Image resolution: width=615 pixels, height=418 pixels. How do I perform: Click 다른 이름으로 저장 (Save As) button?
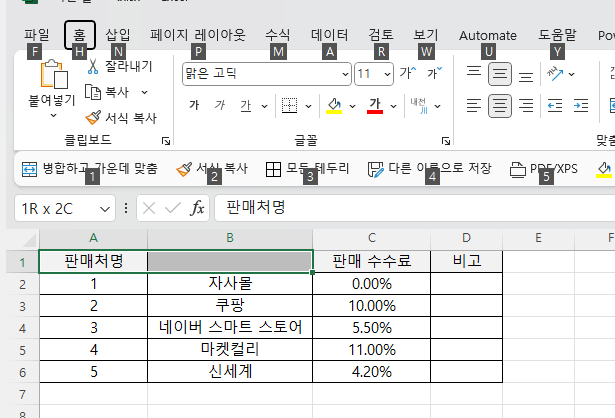[429, 169]
